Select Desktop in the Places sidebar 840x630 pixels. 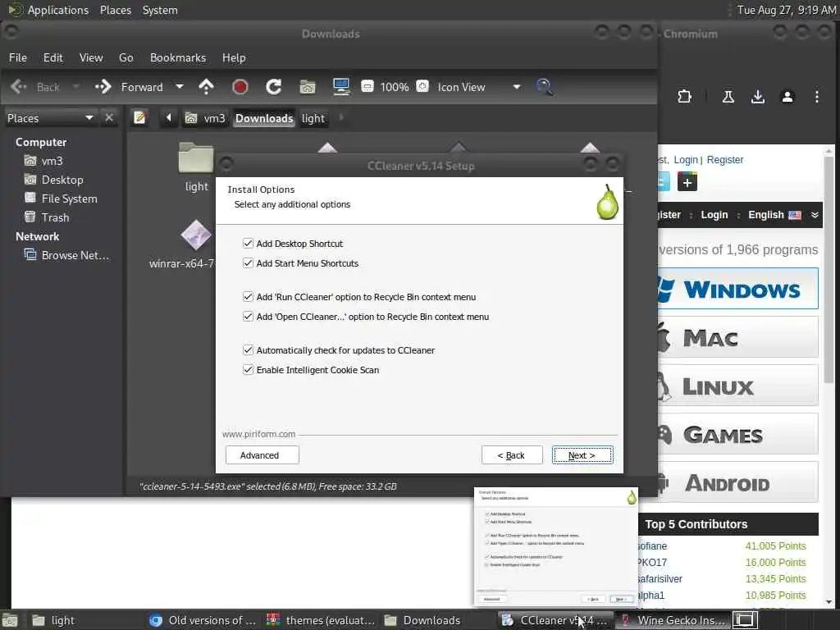click(62, 180)
